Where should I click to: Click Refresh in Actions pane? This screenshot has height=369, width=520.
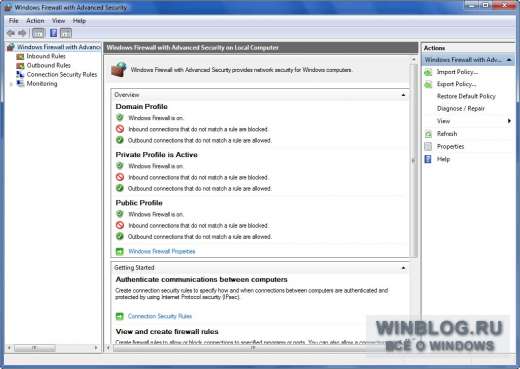(447, 134)
